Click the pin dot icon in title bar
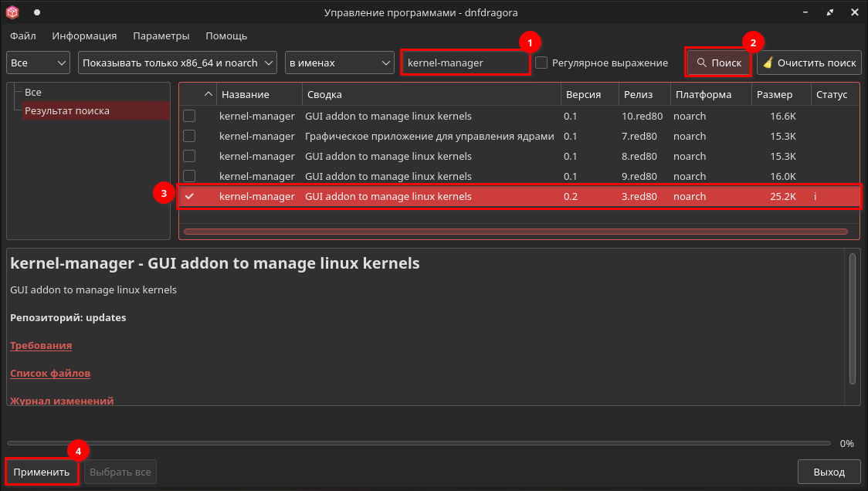868x491 pixels. (37, 12)
